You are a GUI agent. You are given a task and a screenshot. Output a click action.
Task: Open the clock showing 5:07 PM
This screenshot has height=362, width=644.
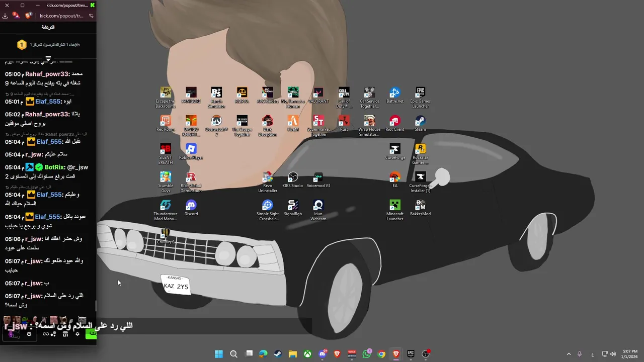[630, 354]
